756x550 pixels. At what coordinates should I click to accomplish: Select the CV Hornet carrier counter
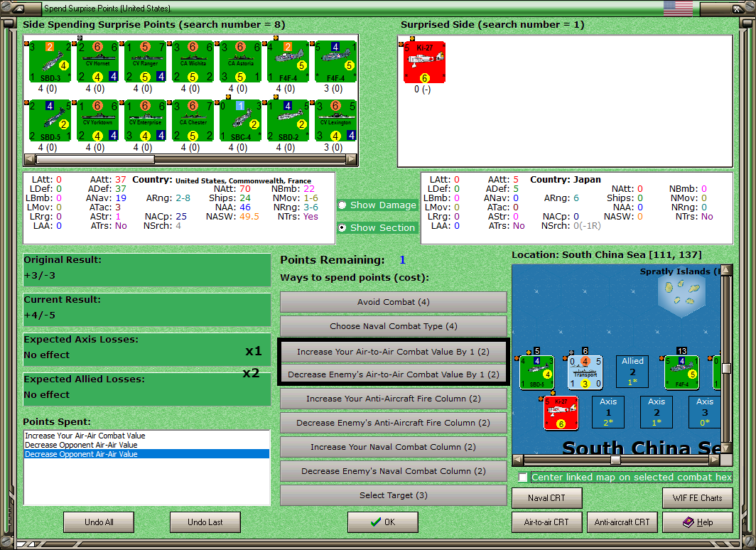point(98,62)
